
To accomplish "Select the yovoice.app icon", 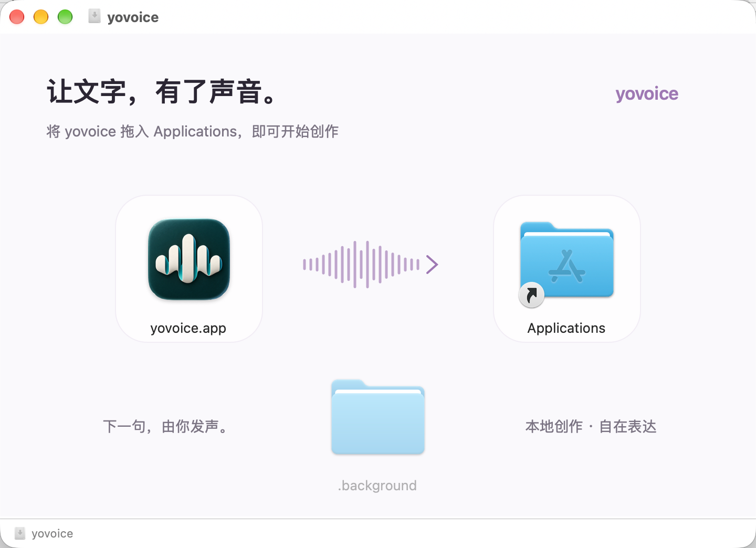I will (189, 259).
